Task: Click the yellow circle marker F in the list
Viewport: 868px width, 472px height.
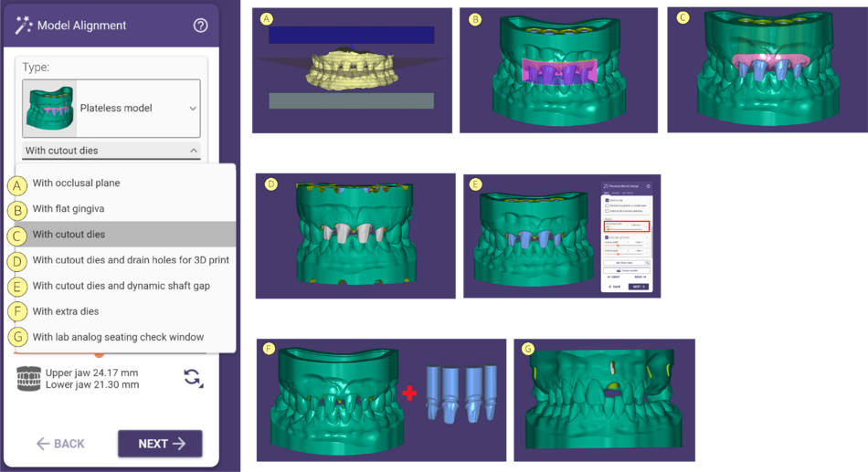Action: [x=17, y=311]
